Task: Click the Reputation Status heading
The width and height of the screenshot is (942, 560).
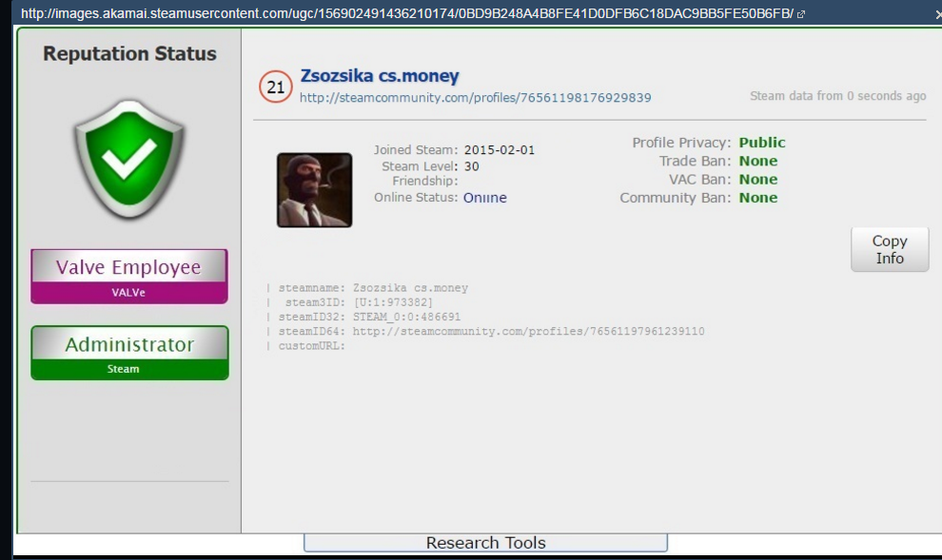Action: 129,53
